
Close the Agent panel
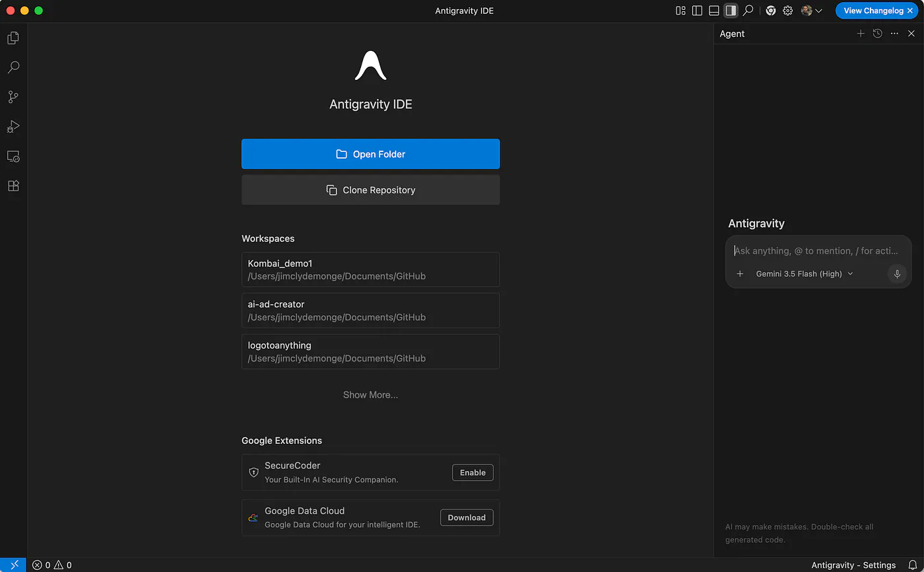911,34
